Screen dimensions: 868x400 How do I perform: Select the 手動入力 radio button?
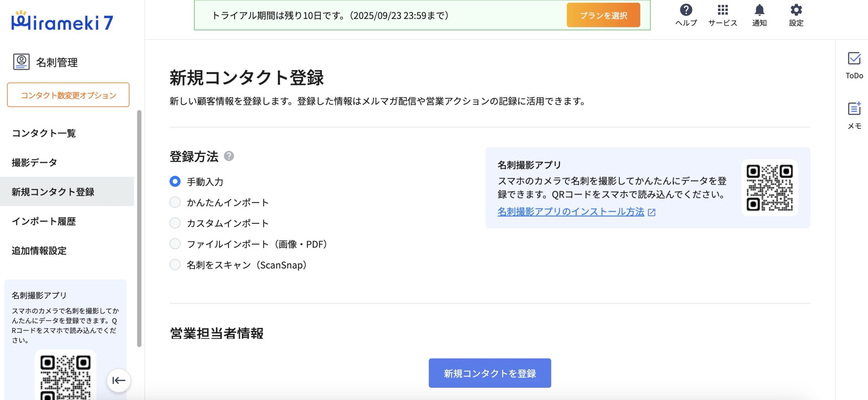click(175, 182)
